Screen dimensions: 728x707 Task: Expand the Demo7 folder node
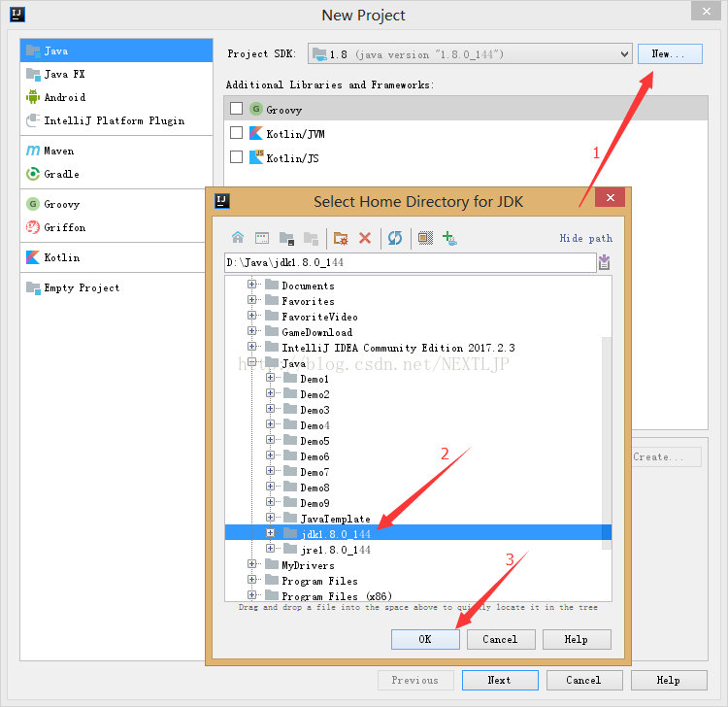(270, 471)
